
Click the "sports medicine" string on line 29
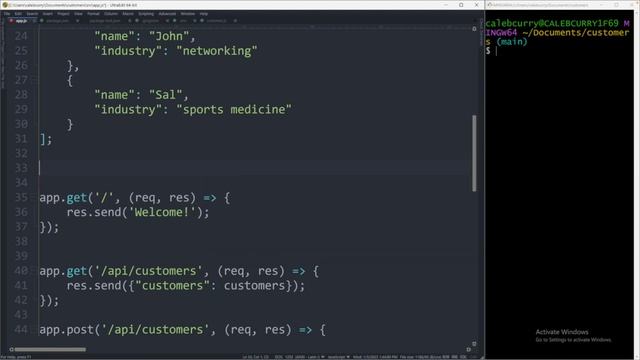(234, 110)
